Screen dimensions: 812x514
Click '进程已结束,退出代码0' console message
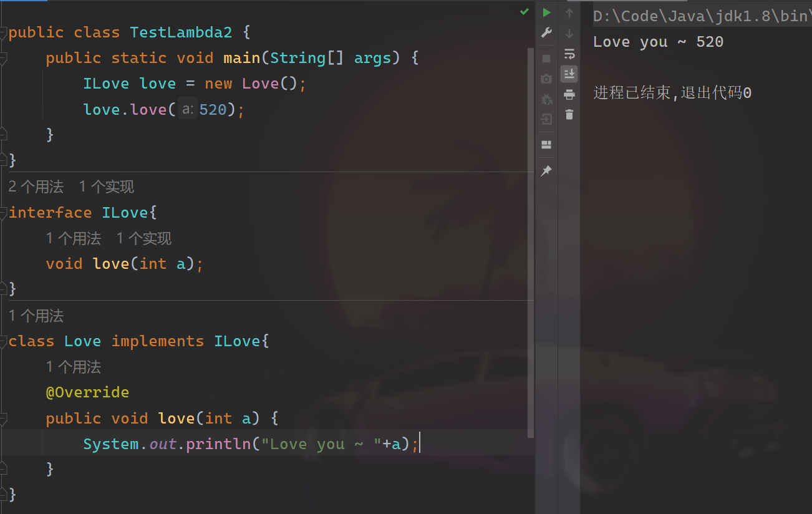(x=672, y=94)
